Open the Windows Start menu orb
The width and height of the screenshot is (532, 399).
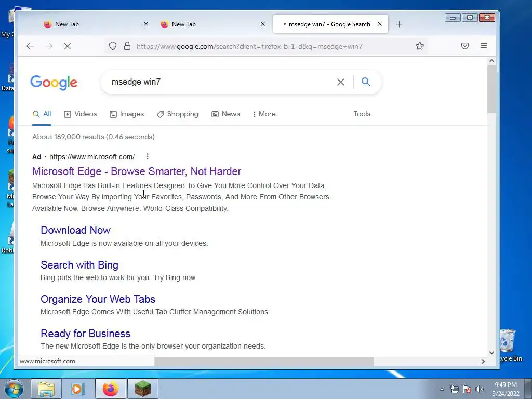[x=14, y=389]
